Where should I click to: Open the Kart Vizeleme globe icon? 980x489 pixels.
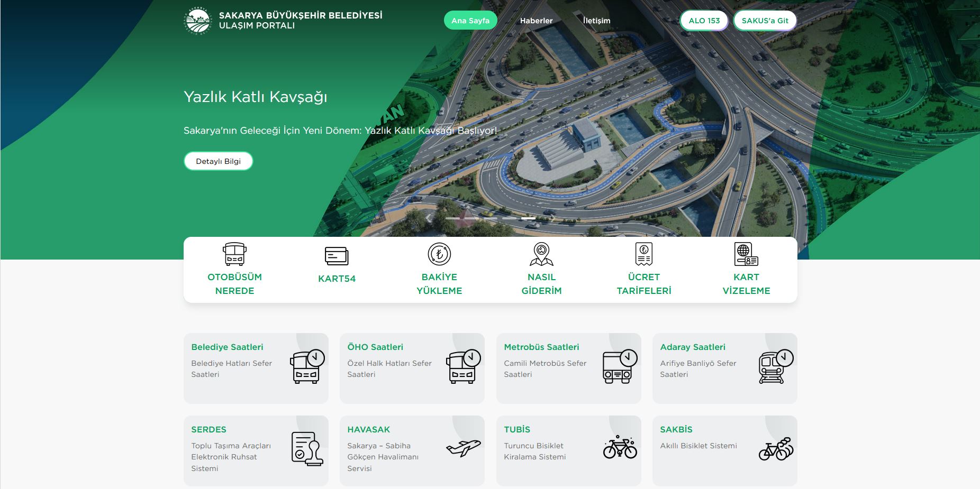746,254
